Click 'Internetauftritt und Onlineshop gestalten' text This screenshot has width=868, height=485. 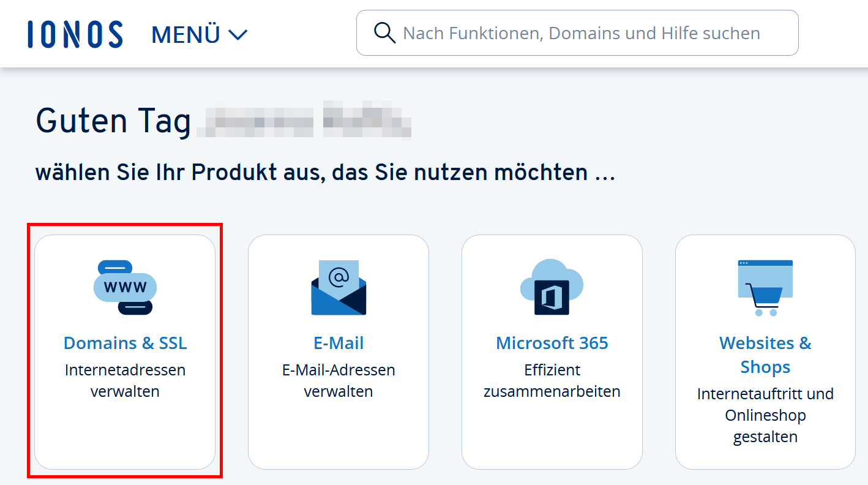(x=765, y=415)
